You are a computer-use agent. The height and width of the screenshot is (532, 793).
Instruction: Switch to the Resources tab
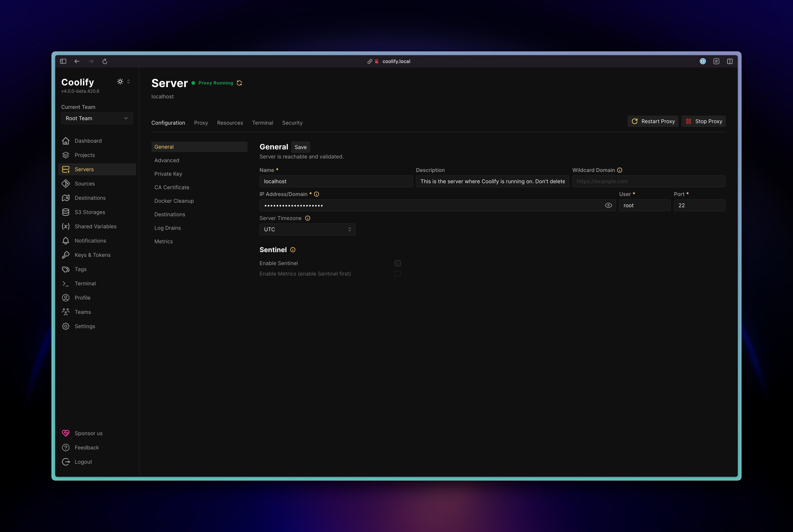pos(230,123)
